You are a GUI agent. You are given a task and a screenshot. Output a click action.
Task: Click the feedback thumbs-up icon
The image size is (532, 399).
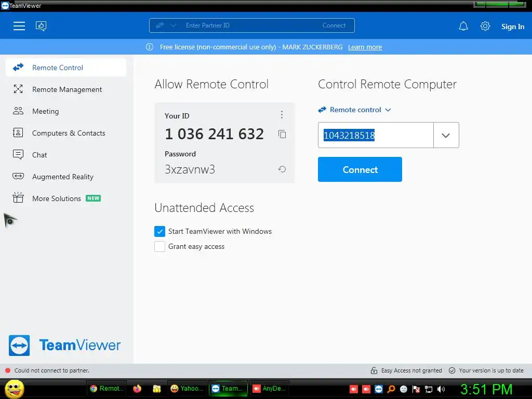[41, 26]
